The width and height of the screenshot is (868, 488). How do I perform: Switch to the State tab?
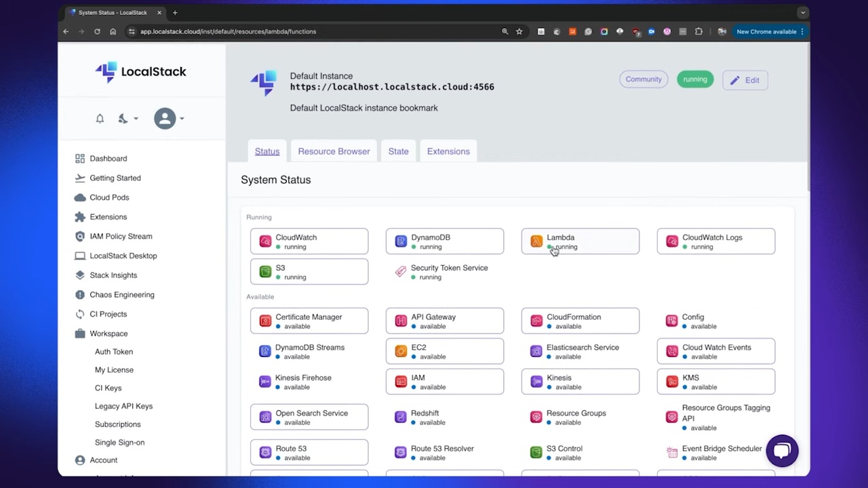398,151
